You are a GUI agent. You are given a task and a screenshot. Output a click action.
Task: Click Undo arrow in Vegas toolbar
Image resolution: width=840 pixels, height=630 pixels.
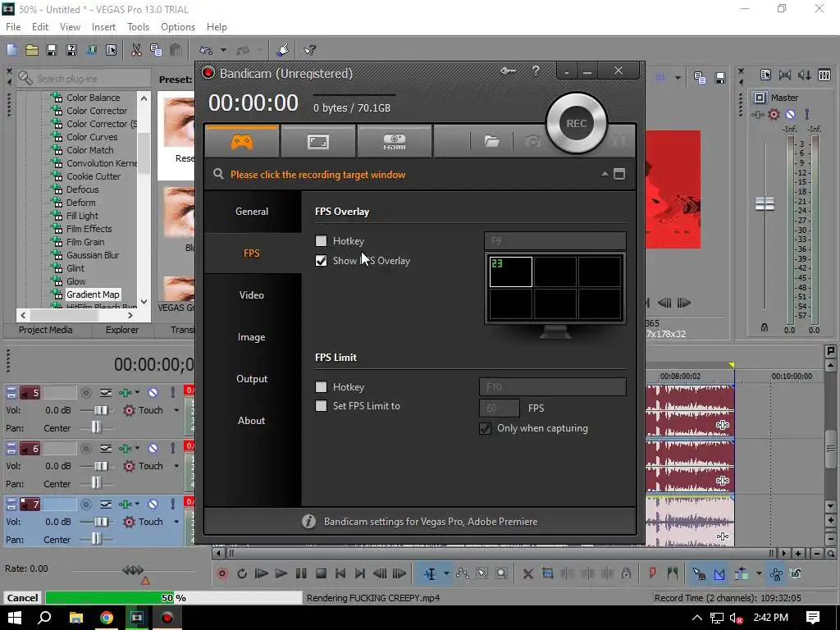pos(206,50)
